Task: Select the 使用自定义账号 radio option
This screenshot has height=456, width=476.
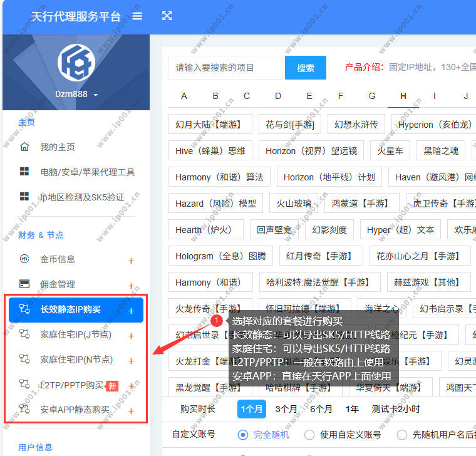Action: pos(309,435)
